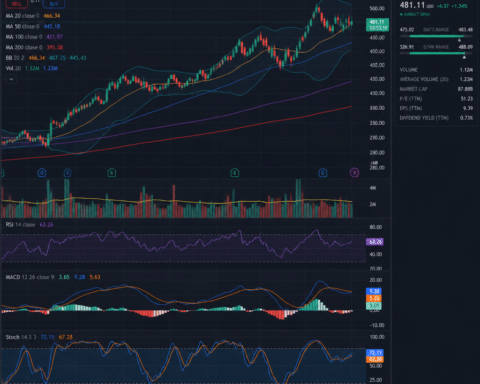Viewport: 480px width, 384px height.
Task: Select the MA 50 close indicator legend
Action: coord(33,26)
